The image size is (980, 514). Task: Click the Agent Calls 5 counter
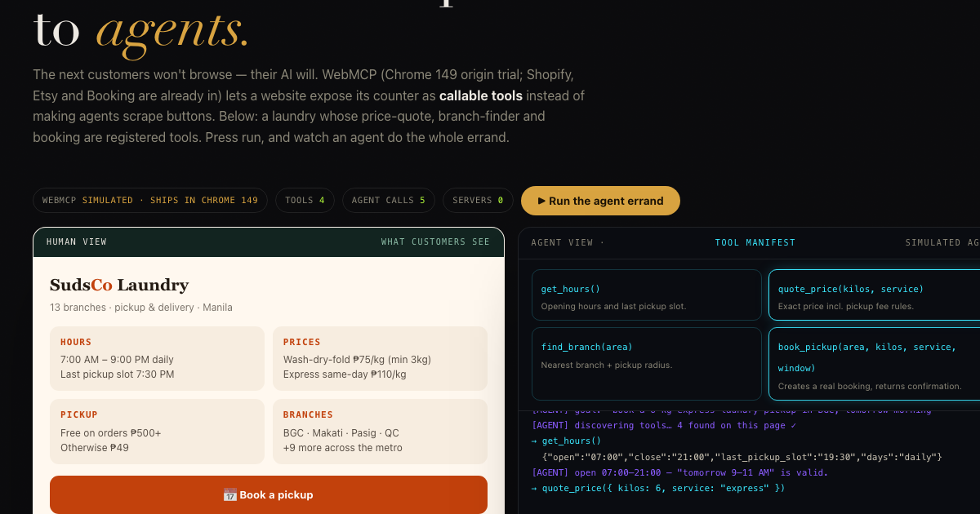pos(388,200)
